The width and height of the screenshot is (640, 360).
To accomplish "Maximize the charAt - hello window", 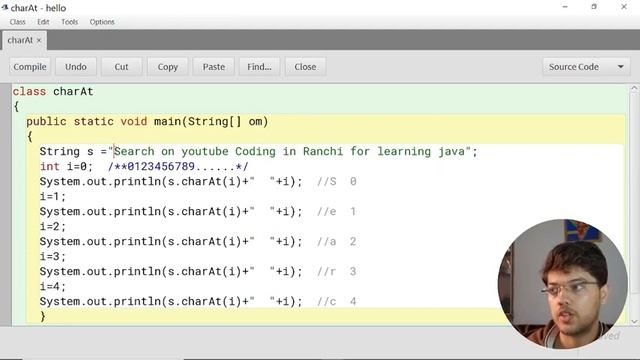I will point(594,7).
